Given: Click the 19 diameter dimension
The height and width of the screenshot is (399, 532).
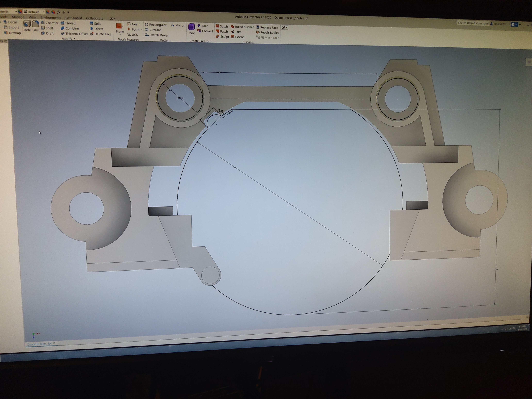Looking at the screenshot, I should click(x=235, y=167).
